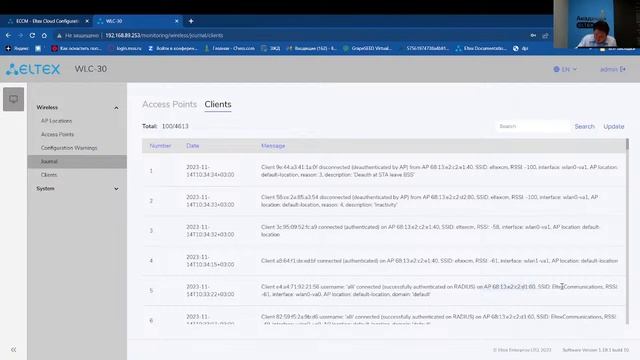Open the Яндекс bookmark
The height and width of the screenshot is (360, 640).
[x=17, y=48]
